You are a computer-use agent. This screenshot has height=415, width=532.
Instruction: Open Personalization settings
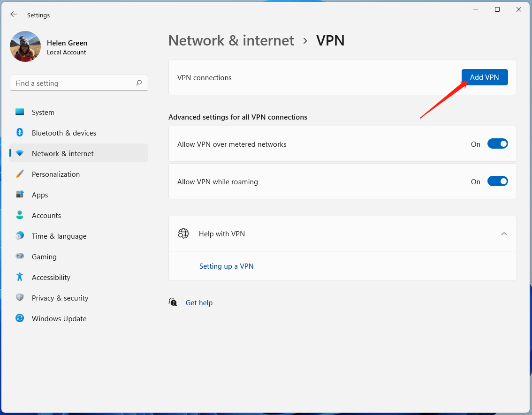pyautogui.click(x=79, y=174)
